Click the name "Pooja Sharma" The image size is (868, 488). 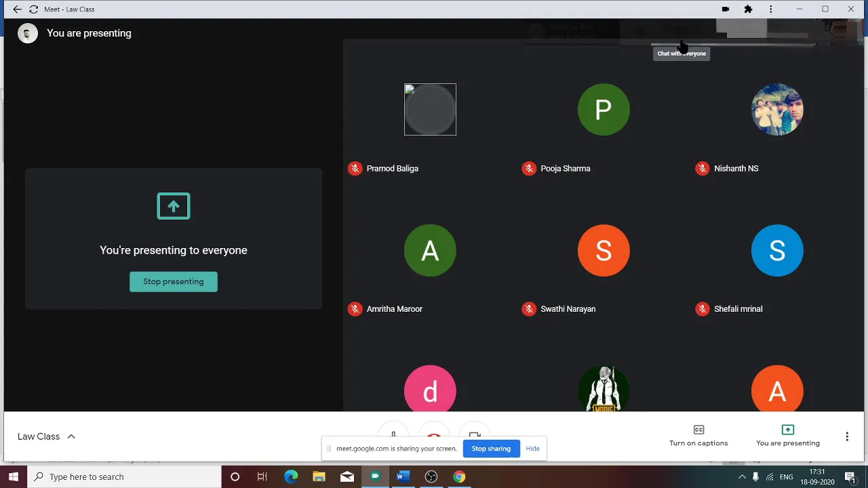coord(566,169)
